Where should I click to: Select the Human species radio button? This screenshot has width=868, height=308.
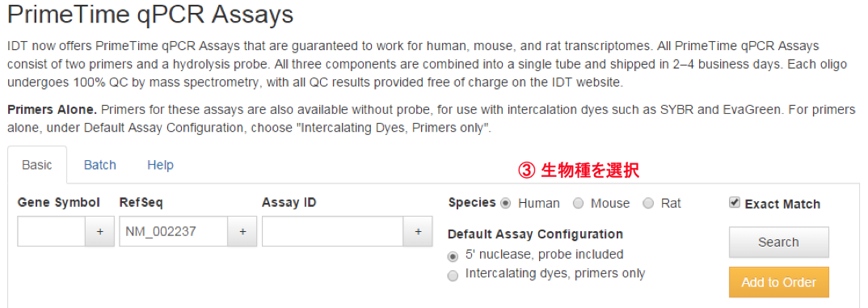(505, 203)
